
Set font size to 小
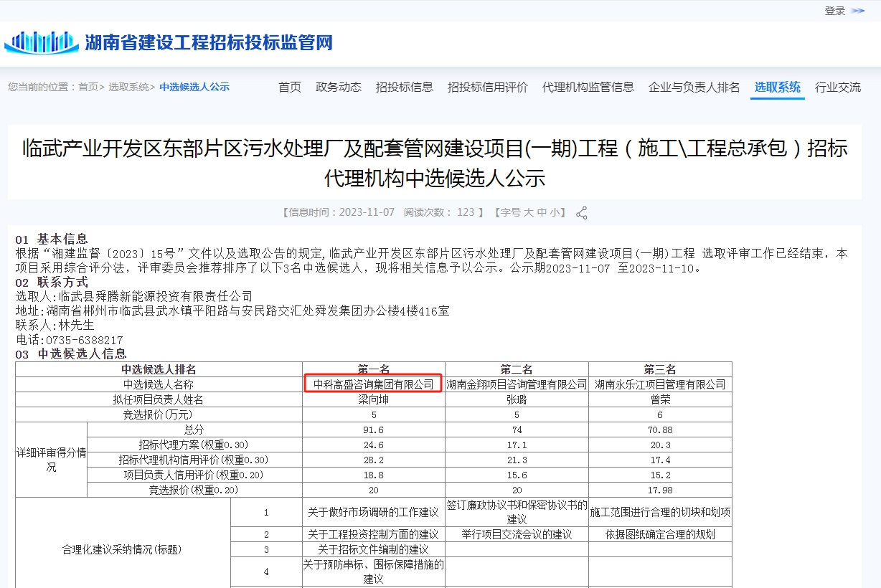[x=555, y=213]
